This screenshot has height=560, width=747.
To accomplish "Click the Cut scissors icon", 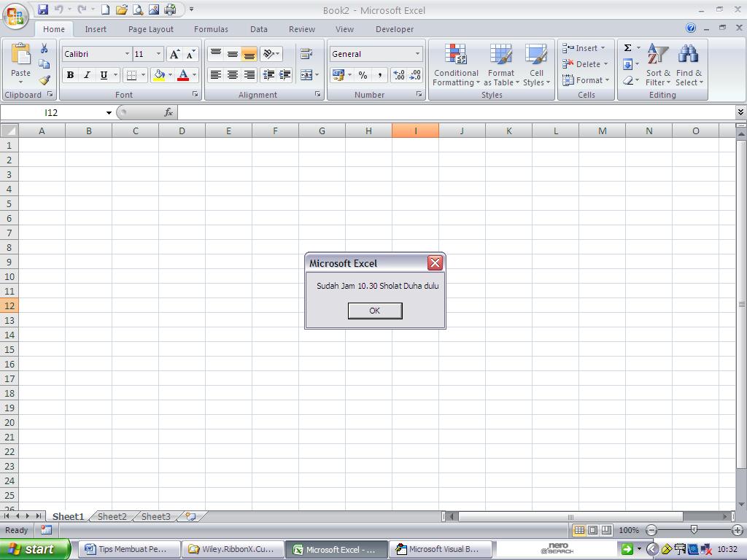I will coord(44,48).
